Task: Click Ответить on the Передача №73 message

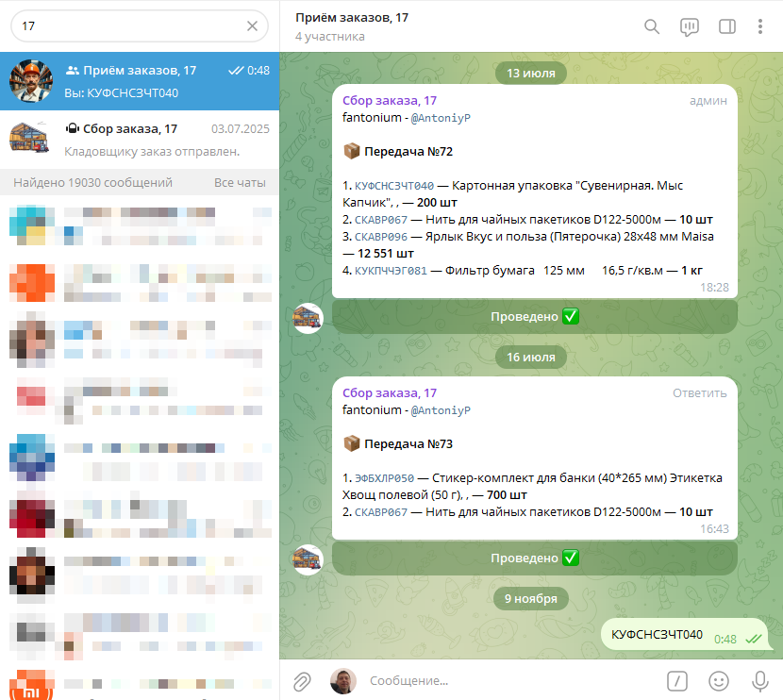Action: point(699,393)
